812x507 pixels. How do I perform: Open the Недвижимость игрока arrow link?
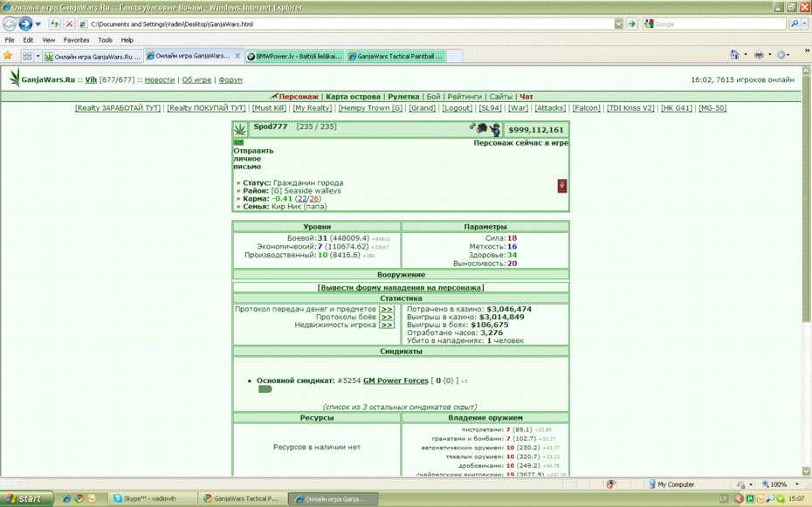click(x=387, y=325)
